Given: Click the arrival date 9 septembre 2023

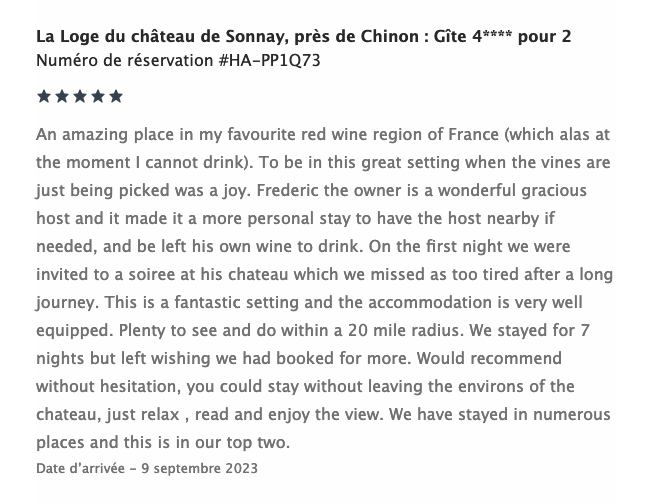Looking at the screenshot, I should 200,468.
